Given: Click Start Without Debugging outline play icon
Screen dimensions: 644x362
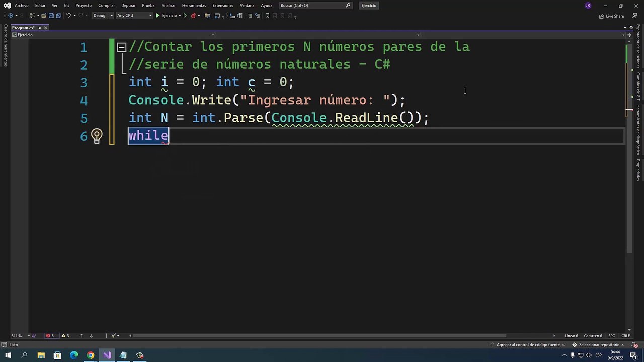Looking at the screenshot, I should tap(185, 16).
